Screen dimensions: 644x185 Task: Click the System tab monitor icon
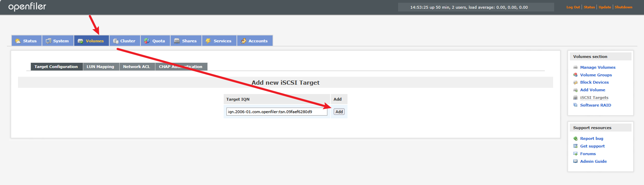(49, 41)
